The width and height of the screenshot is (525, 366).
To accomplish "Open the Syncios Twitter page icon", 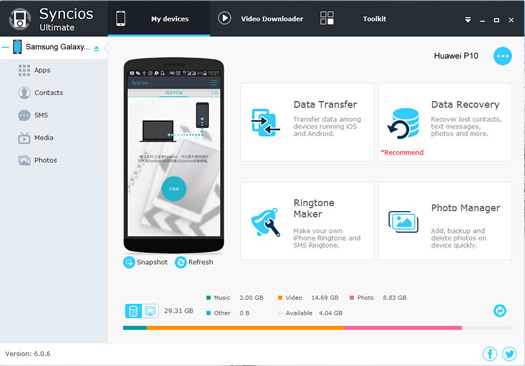I will [x=509, y=354].
